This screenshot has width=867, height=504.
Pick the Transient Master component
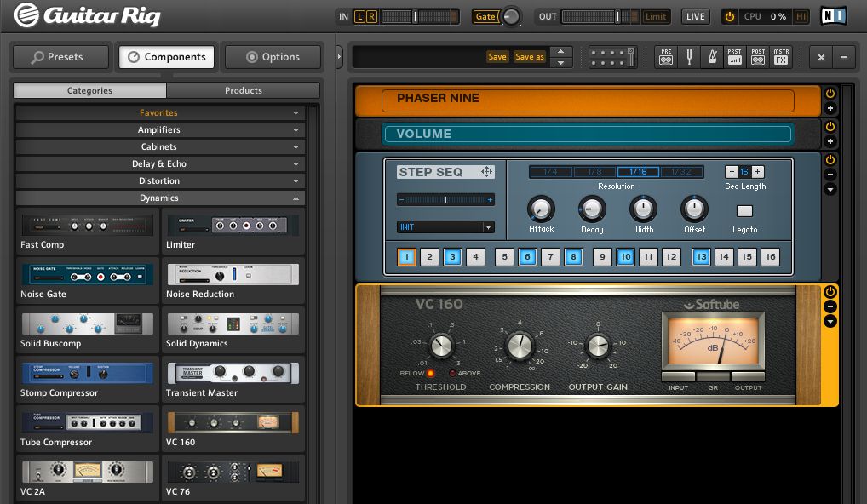pos(233,381)
